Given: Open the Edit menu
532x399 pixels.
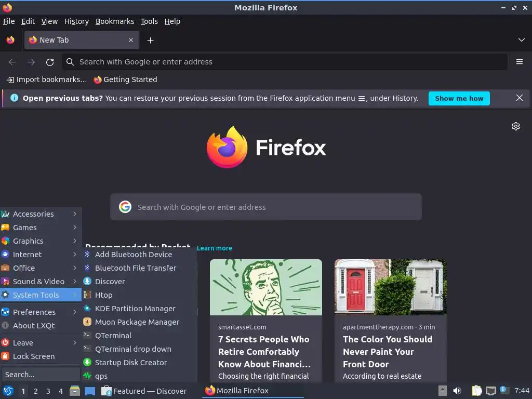Looking at the screenshot, I should click(28, 21).
